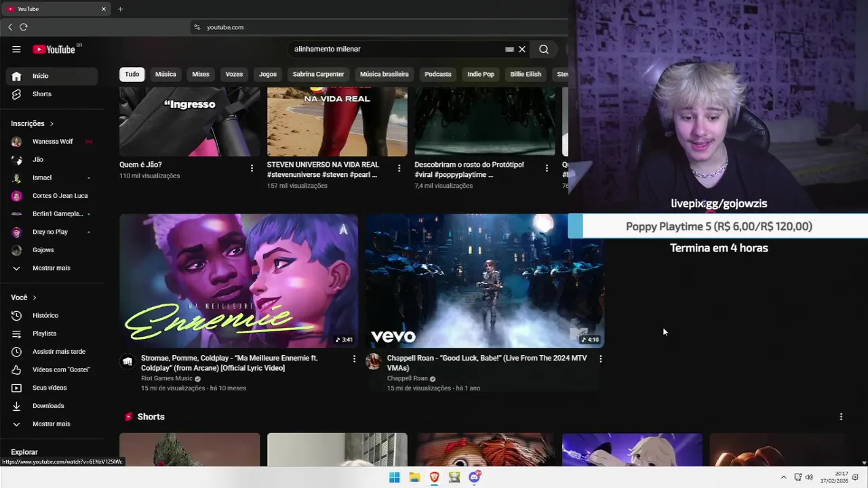The width and height of the screenshot is (868, 488).
Task: Expand Inscrições section chevron
Action: pyautogui.click(x=52, y=123)
